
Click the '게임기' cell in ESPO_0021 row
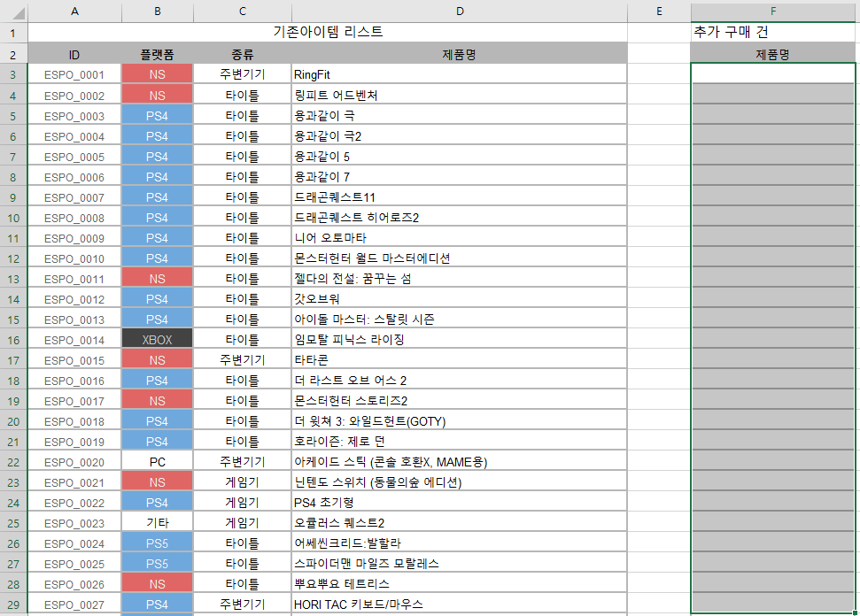pos(243,482)
